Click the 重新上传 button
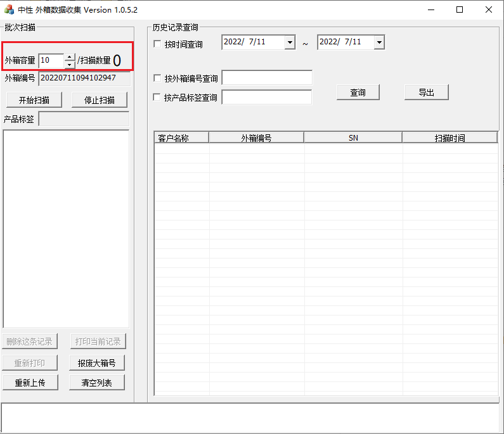This screenshot has width=504, height=434. point(30,382)
